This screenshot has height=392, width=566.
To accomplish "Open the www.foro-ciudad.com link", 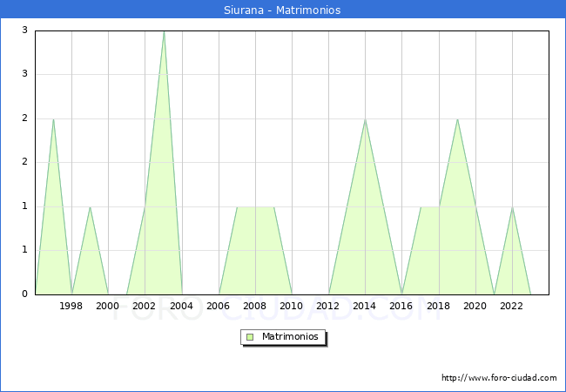I will click(x=499, y=378).
